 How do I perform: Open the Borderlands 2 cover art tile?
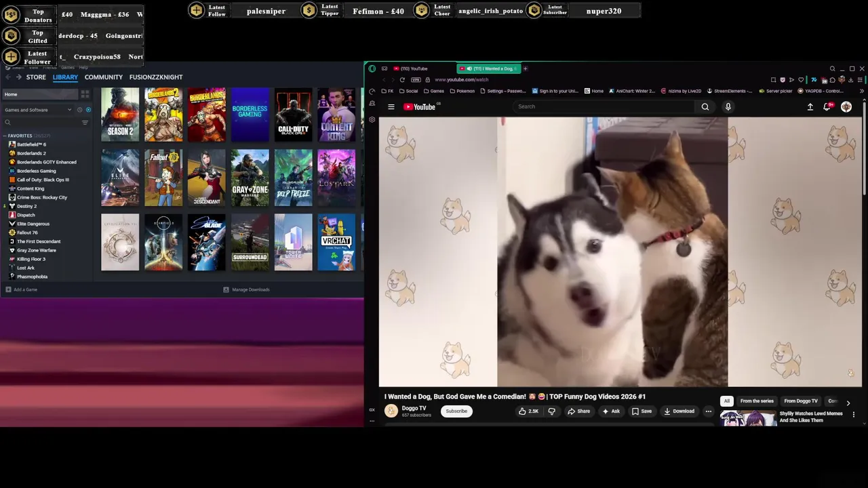click(163, 115)
